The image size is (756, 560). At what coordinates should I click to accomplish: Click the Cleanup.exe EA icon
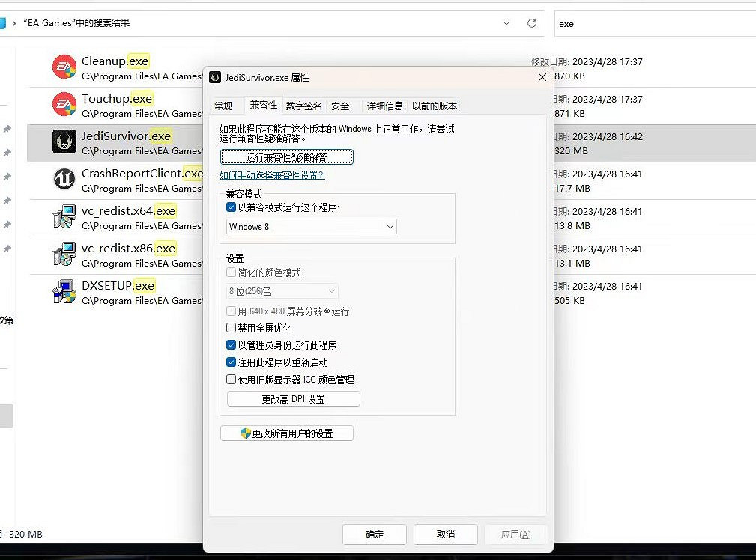[x=64, y=67]
